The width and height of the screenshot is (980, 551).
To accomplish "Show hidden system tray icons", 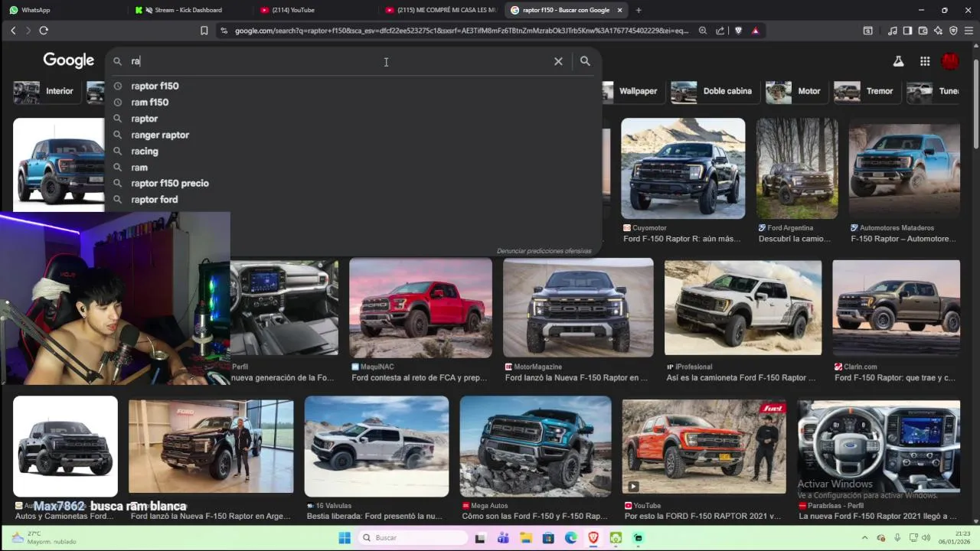I will [865, 538].
